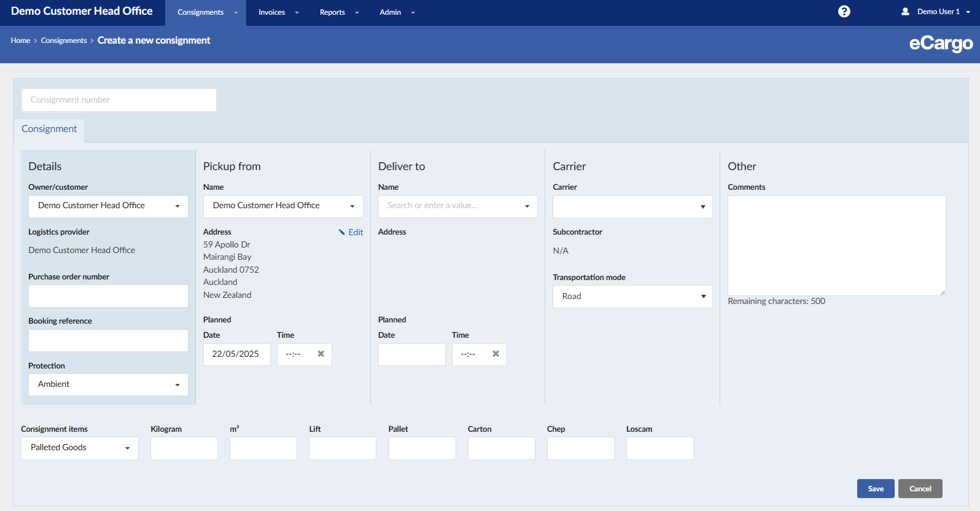980x511 pixels.
Task: Focus the Booking reference field
Action: 108,340
